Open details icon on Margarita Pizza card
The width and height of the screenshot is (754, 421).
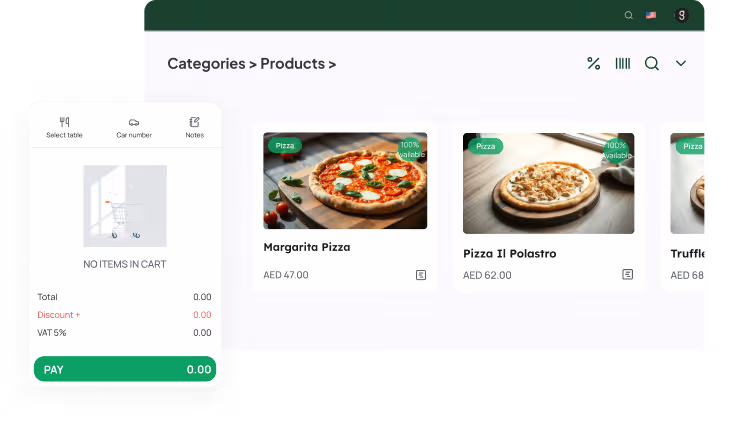click(421, 275)
